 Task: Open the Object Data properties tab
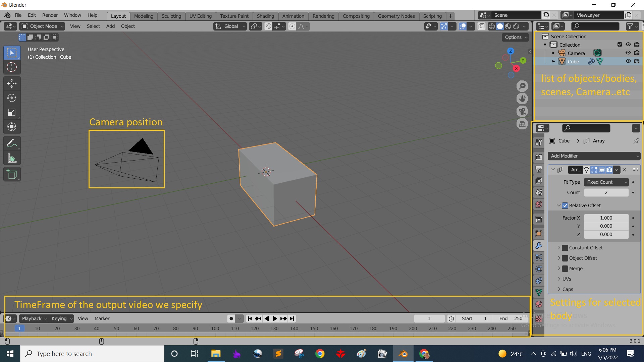(539, 292)
